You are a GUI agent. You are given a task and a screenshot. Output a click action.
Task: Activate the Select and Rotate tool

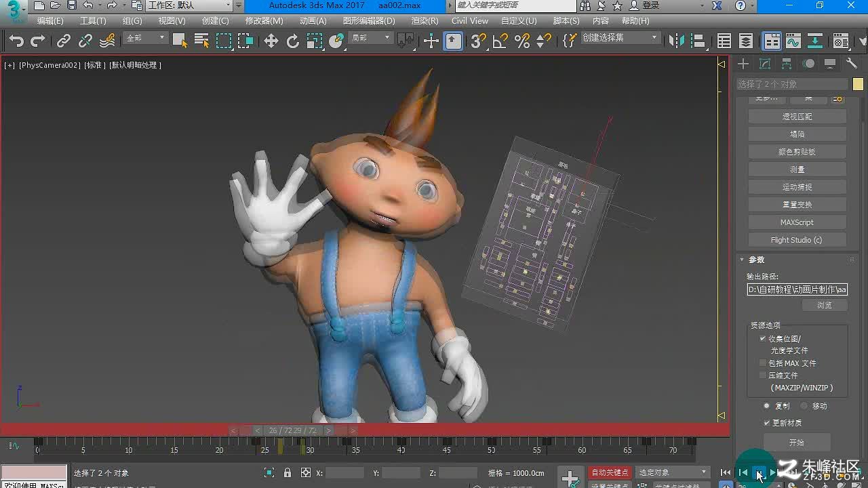coord(293,41)
